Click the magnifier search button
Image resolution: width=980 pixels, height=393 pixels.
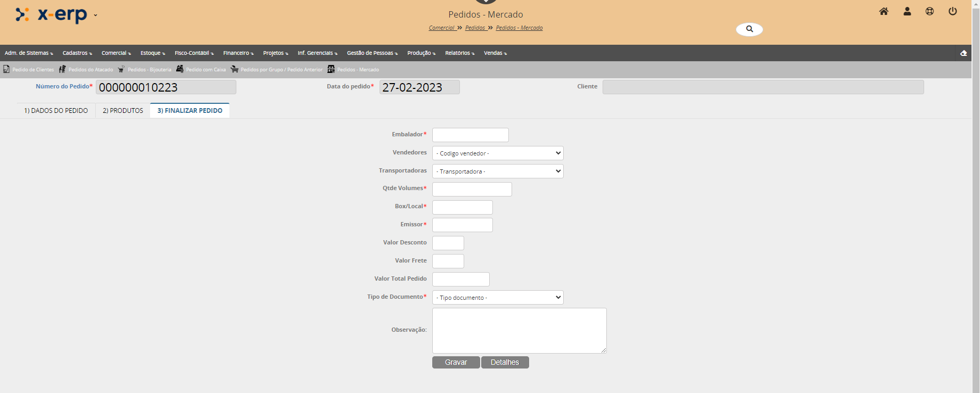(749, 29)
